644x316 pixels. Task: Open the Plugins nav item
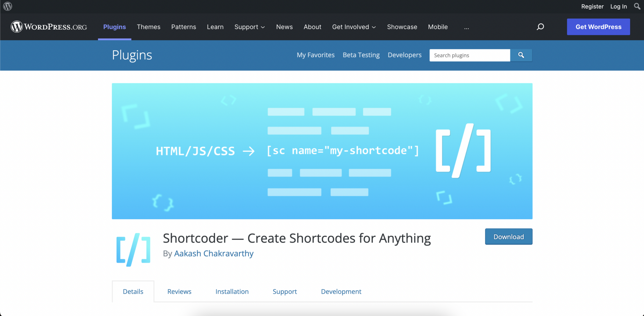click(x=114, y=27)
